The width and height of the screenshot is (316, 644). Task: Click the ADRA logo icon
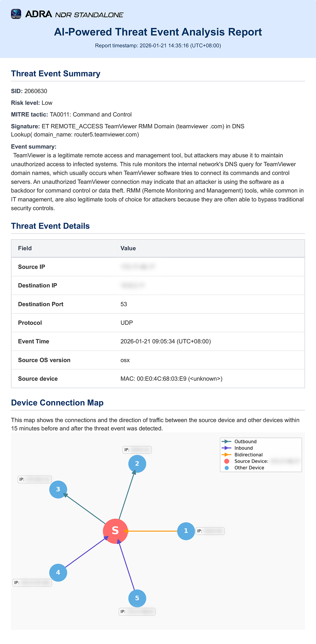click(x=16, y=14)
